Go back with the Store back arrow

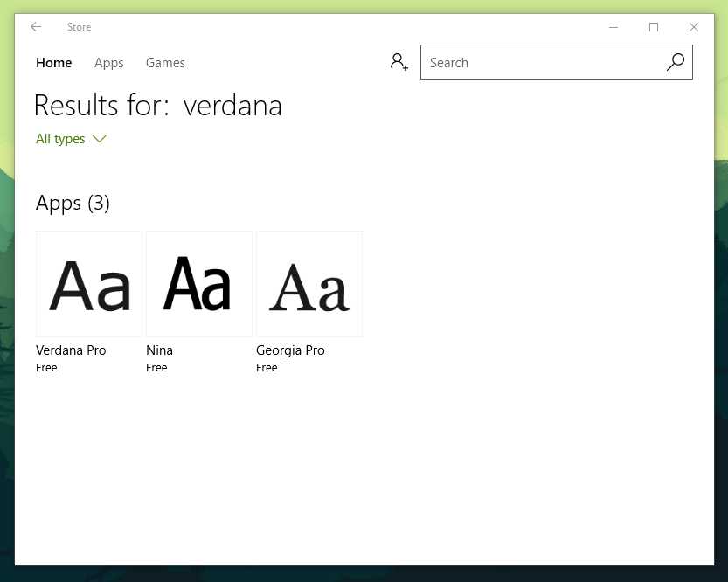(x=36, y=27)
